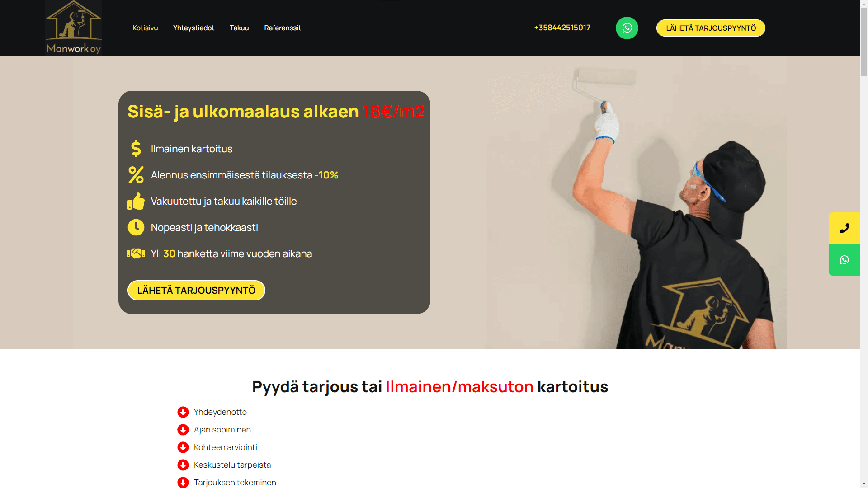868x488 pixels.
Task: Open the Kotisivu menu item
Action: pyautogui.click(x=145, y=28)
